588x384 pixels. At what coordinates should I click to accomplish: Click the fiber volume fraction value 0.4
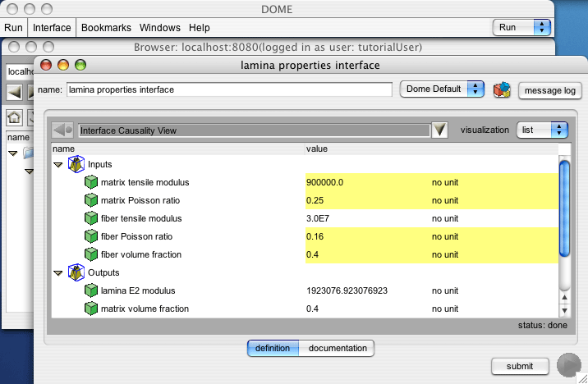point(312,254)
